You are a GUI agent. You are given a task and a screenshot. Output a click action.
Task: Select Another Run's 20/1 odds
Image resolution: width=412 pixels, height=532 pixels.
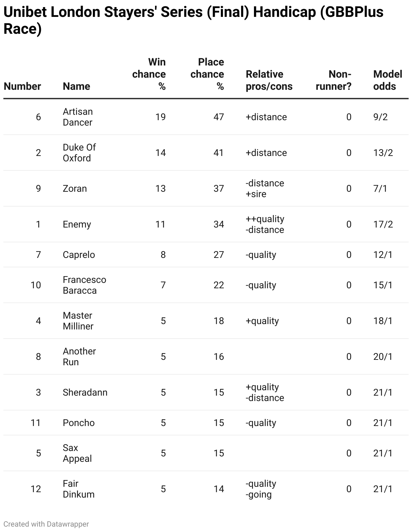click(383, 356)
